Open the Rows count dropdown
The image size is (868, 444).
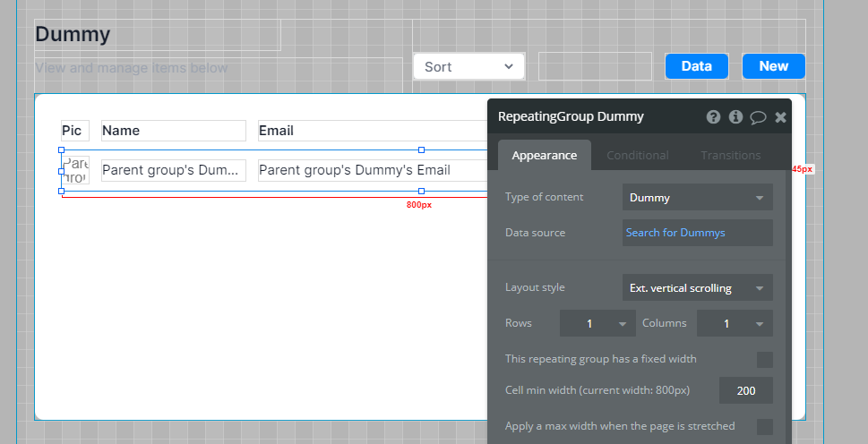597,324
